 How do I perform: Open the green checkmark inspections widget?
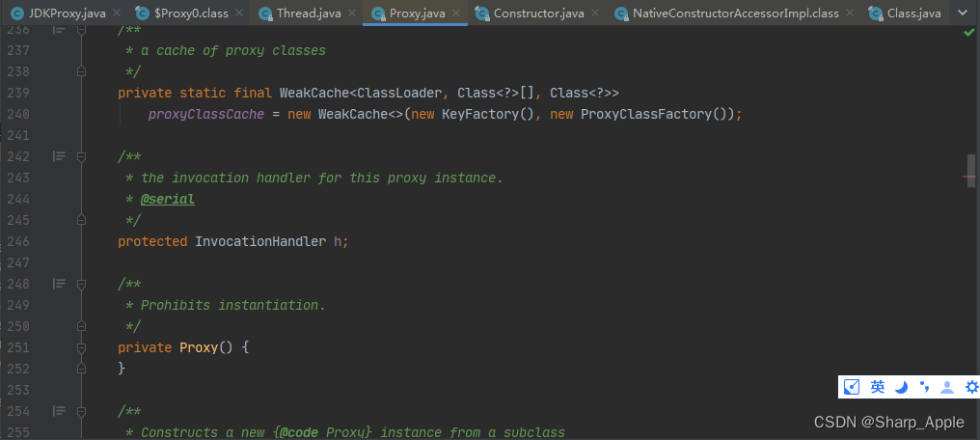click(969, 32)
